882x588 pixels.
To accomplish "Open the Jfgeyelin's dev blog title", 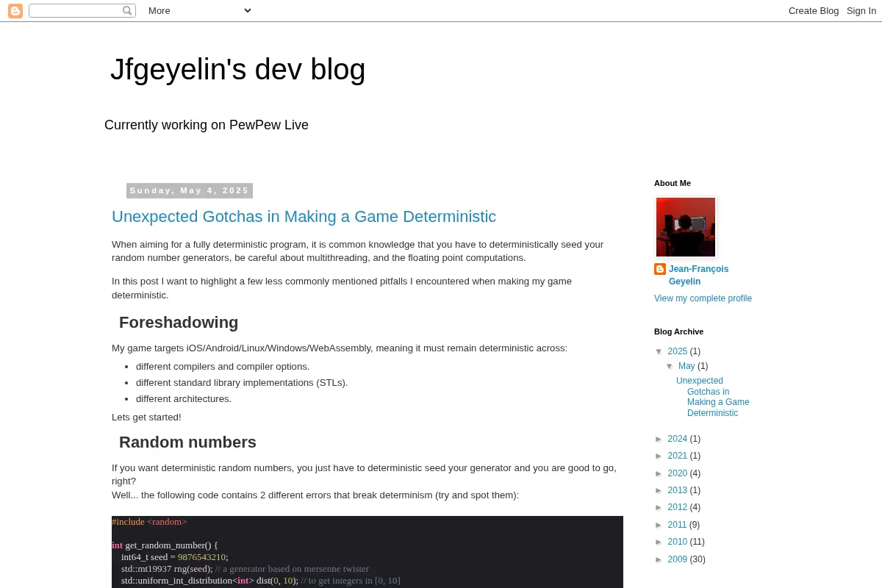I will pos(237,69).
